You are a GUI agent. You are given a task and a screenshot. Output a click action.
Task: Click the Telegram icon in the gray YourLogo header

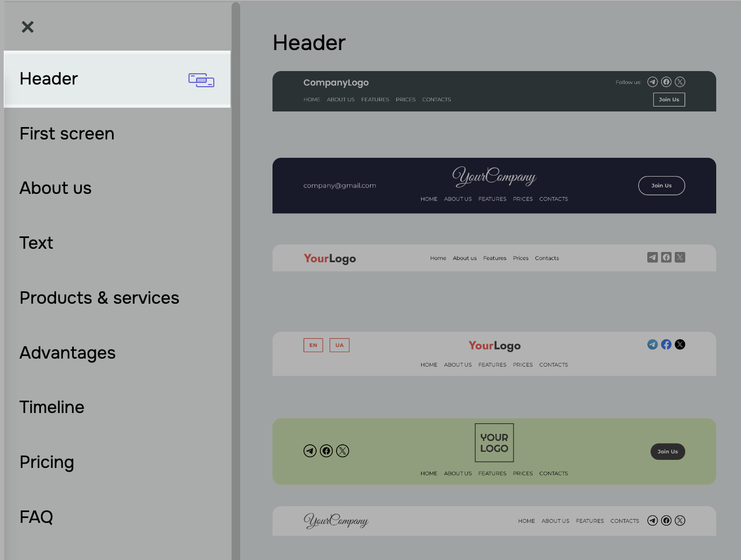pyautogui.click(x=652, y=257)
